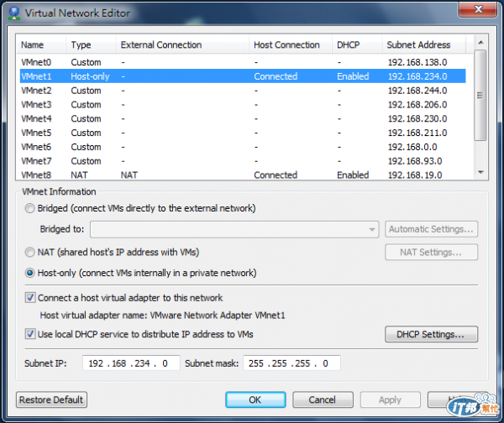Viewport: 504px width, 423px height.
Task: Select the VMnet2 row
Action: 243,91
